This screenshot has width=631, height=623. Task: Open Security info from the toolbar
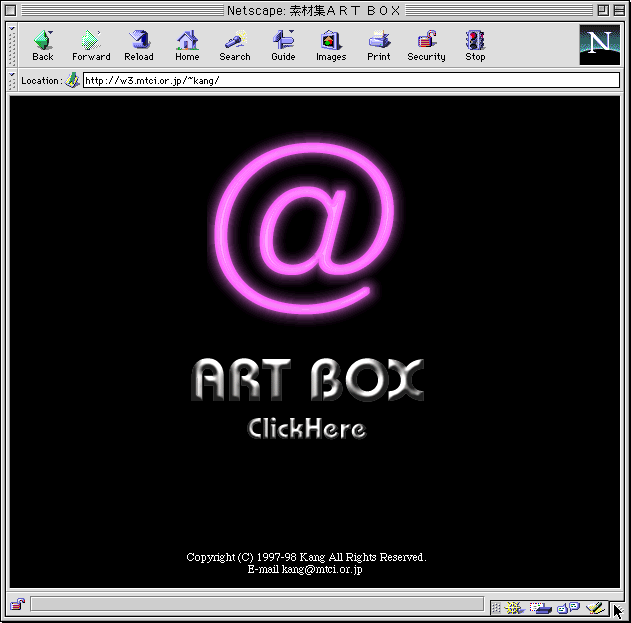click(x=427, y=45)
